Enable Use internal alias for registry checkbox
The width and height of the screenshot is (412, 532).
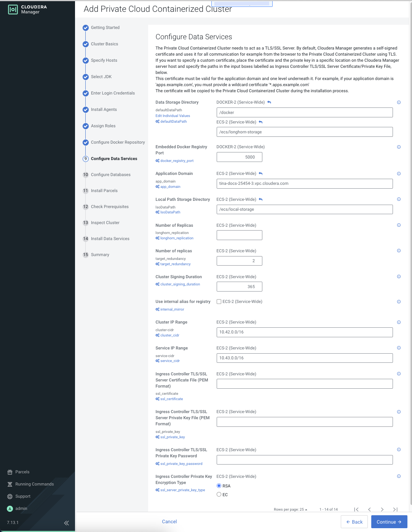pos(219,301)
